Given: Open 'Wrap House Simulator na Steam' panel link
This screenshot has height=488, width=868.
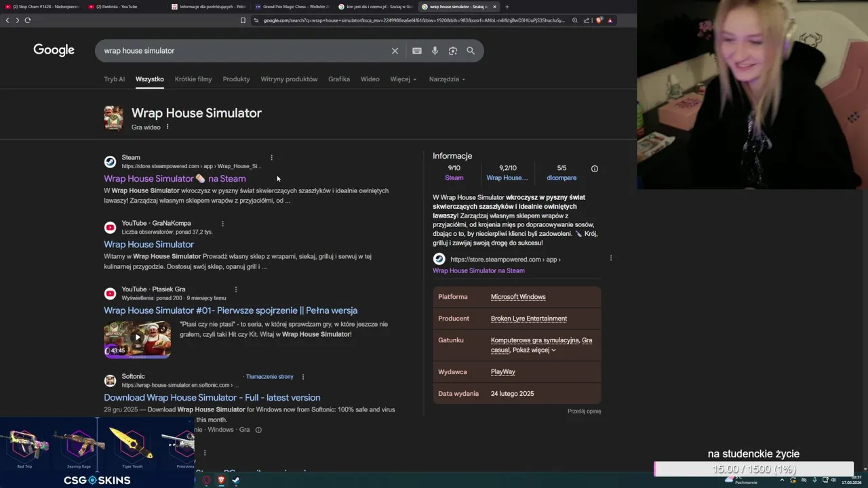Looking at the screenshot, I should click(x=479, y=271).
